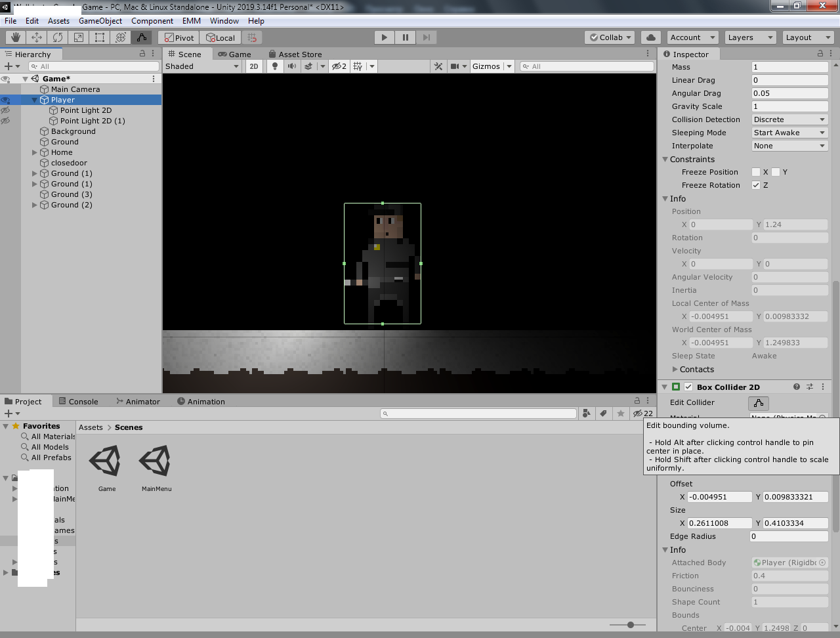Open the Component menu

click(x=152, y=21)
